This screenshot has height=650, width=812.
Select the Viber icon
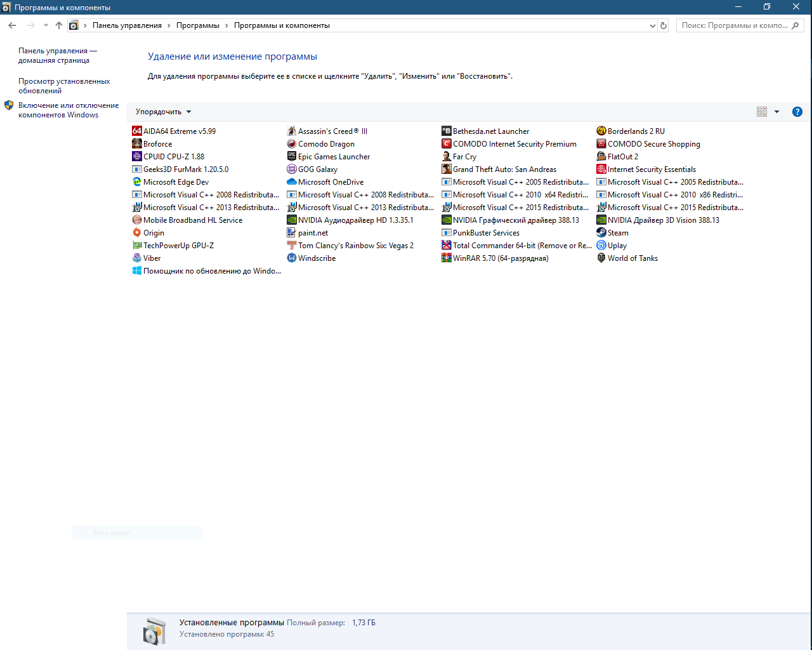pyautogui.click(x=137, y=258)
